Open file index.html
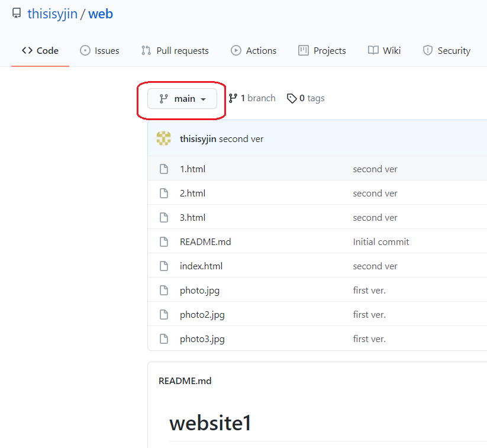Viewport: 487px width, 448px height. pyautogui.click(x=201, y=266)
